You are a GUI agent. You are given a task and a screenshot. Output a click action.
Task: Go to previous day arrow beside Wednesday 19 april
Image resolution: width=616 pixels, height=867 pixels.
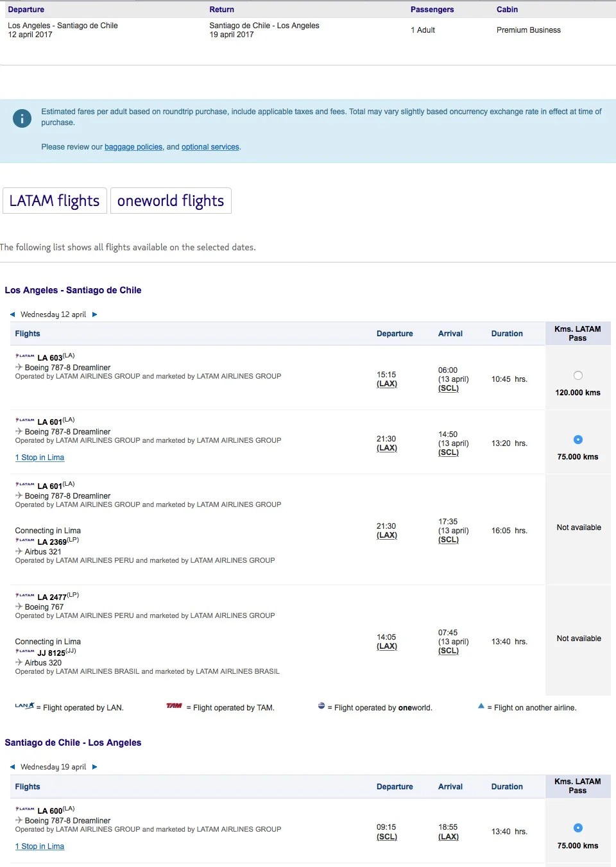(12, 767)
